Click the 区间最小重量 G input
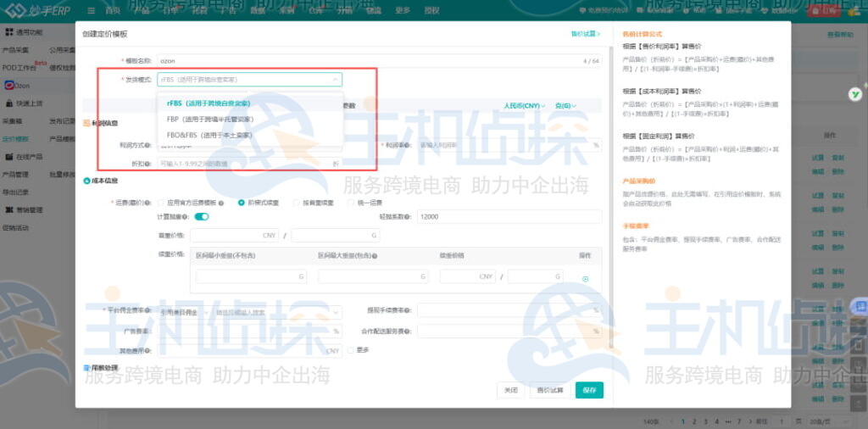The image size is (868, 429). point(251,276)
